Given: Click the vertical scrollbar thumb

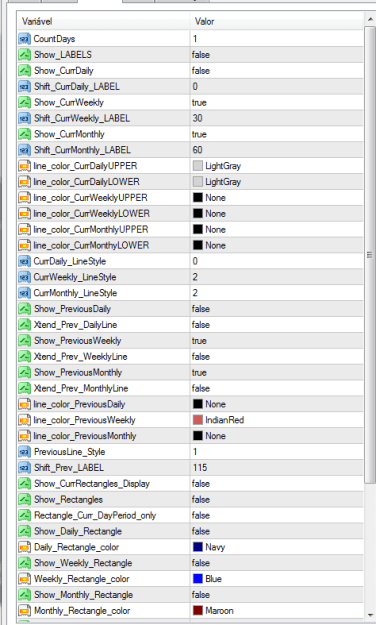Looking at the screenshot, I should point(370,255).
